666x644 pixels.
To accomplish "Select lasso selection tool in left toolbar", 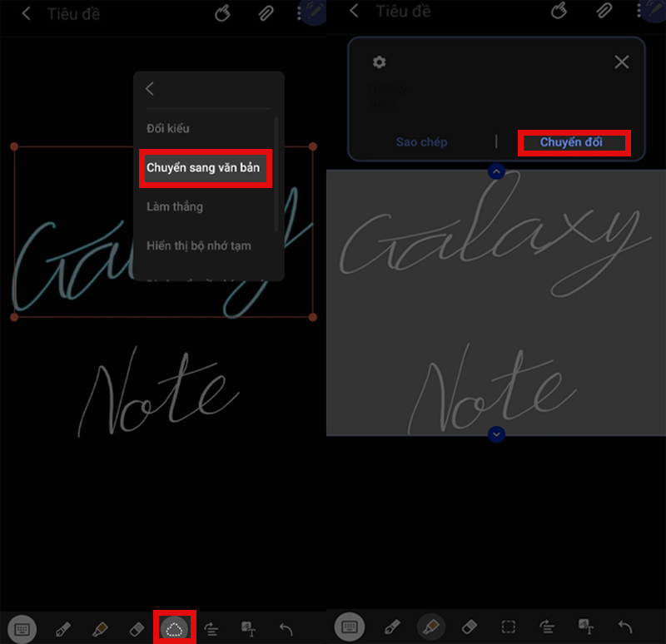I will click(x=174, y=629).
